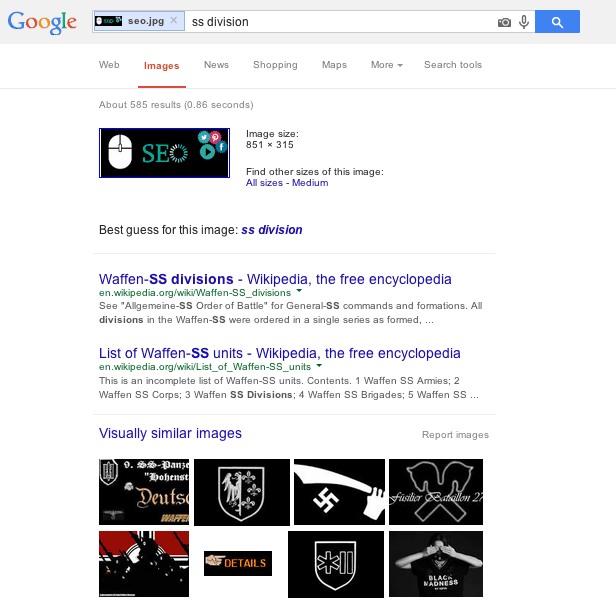Click the Medium size link
616x609 pixels.
pyautogui.click(x=310, y=183)
